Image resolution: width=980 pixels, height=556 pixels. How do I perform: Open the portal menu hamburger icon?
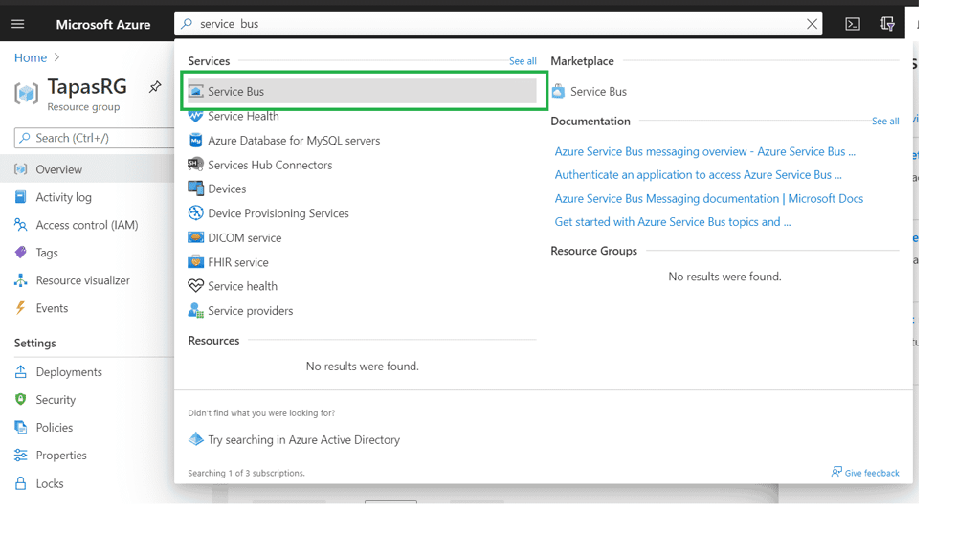(x=17, y=23)
